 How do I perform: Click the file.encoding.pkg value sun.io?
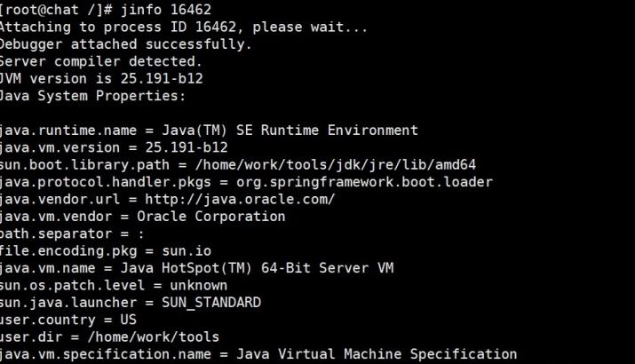click(x=187, y=250)
